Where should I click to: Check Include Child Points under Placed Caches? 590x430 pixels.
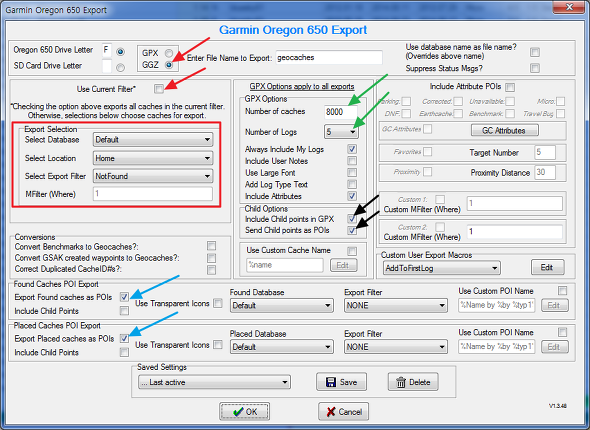(124, 352)
